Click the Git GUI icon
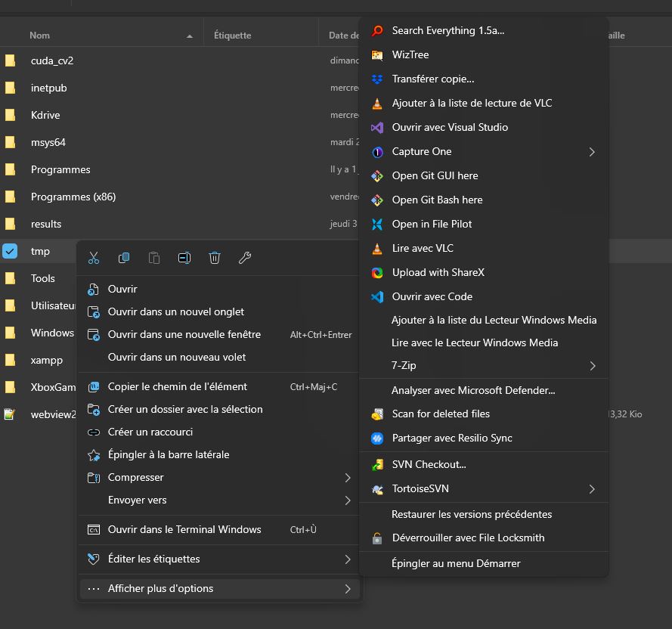Image resolution: width=672 pixels, height=629 pixels. coord(377,176)
